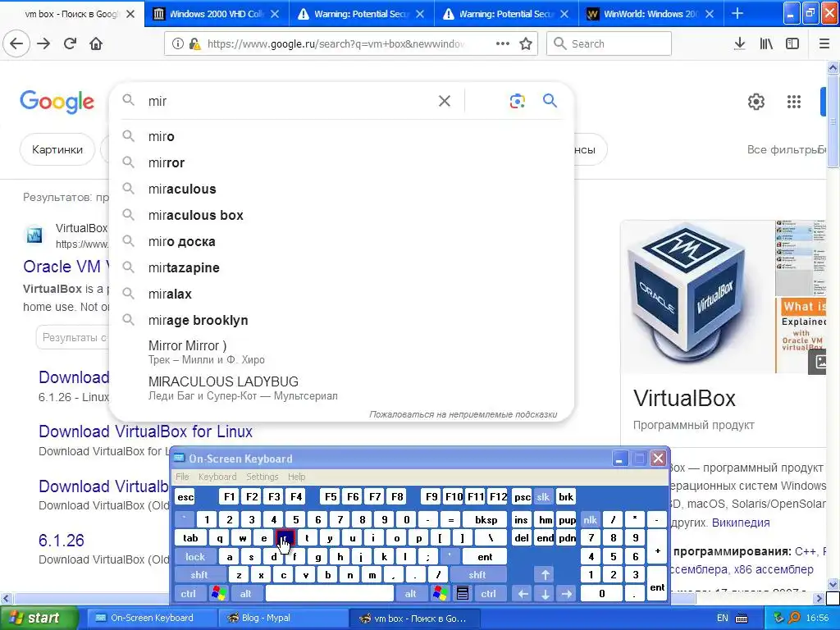Toggle the sidebar icon in toolbar
The width and height of the screenshot is (840, 630).
[x=792, y=43]
